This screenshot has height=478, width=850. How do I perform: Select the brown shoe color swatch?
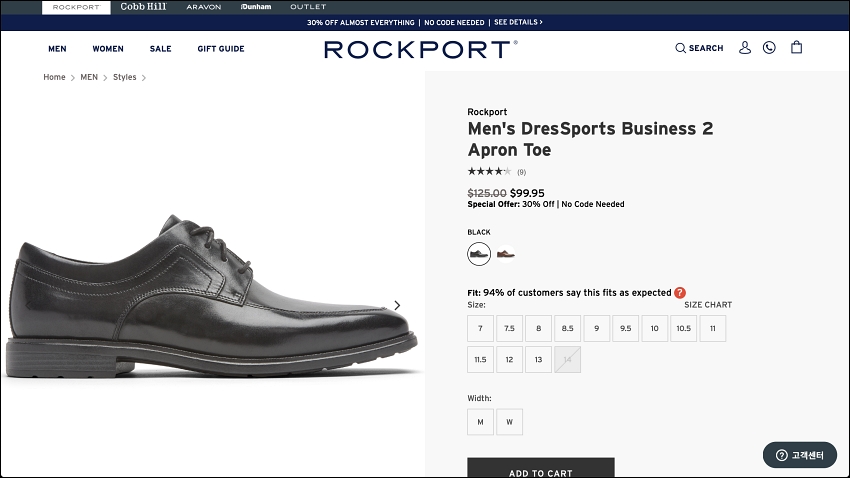pyautogui.click(x=506, y=254)
